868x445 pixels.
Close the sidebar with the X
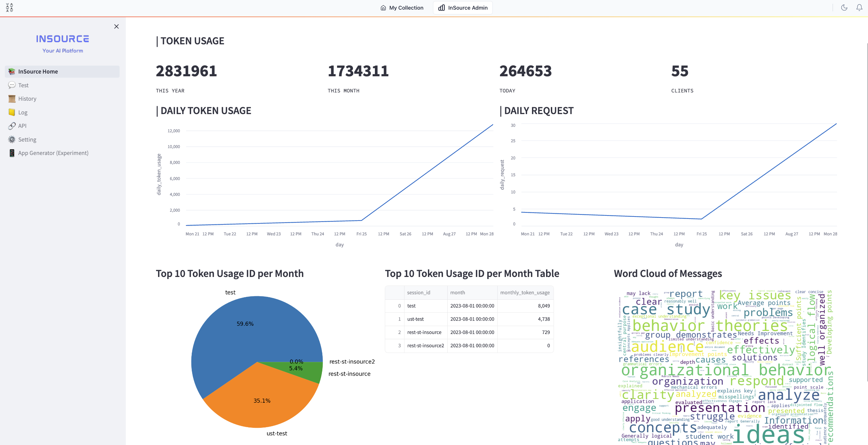(x=116, y=26)
